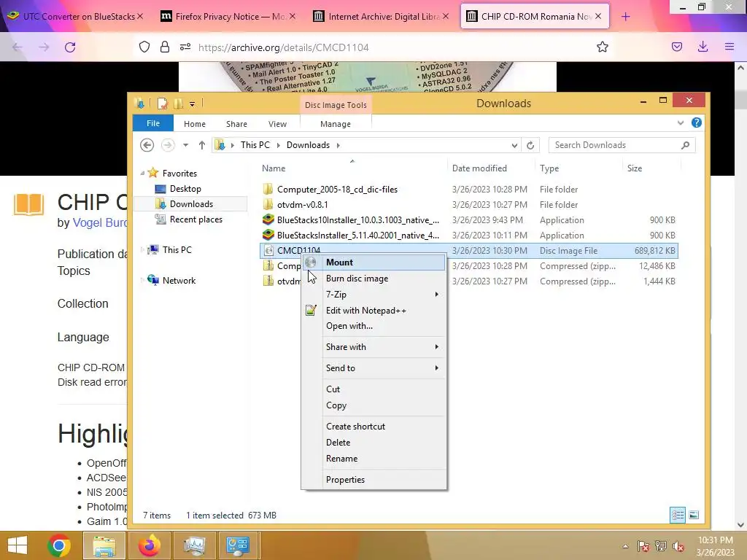Close the Firefox Privacy Notice tab
This screenshot has height=560, width=747.
pos(292,17)
